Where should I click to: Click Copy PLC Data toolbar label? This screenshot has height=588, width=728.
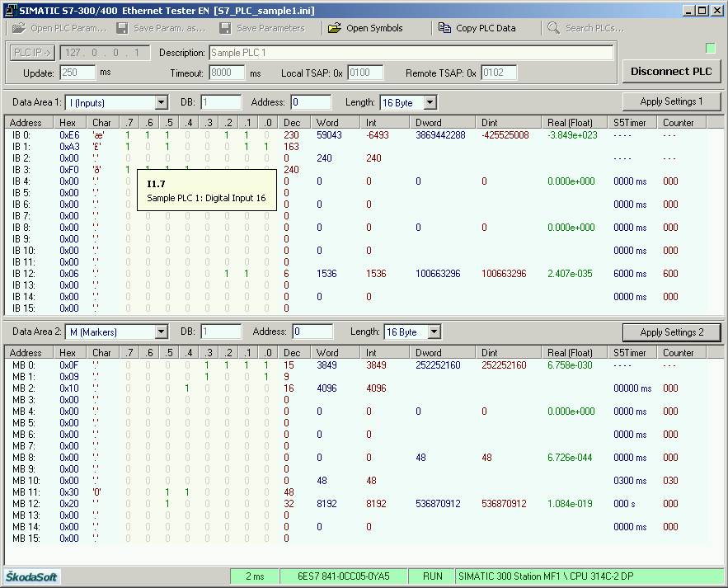click(486, 28)
